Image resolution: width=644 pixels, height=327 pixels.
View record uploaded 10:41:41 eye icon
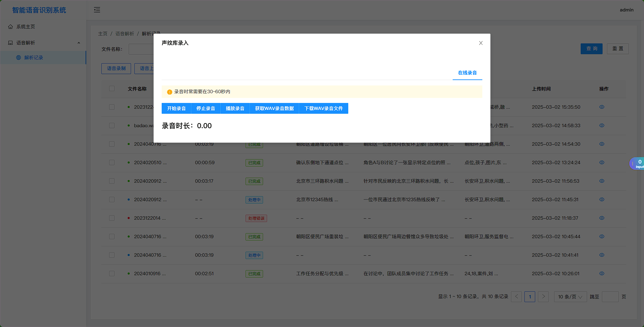click(x=602, y=255)
